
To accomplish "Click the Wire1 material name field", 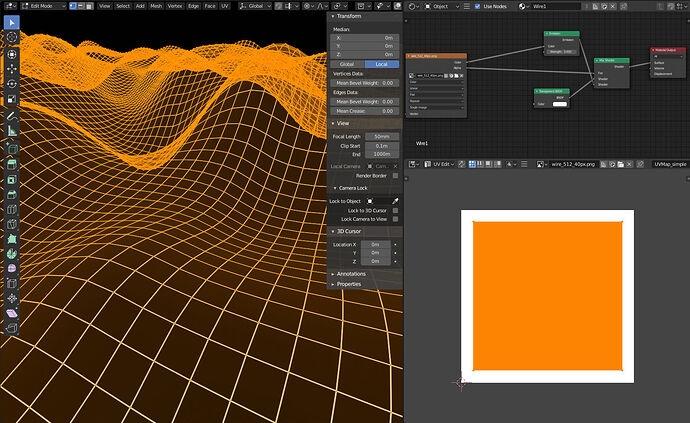I will (x=556, y=6).
